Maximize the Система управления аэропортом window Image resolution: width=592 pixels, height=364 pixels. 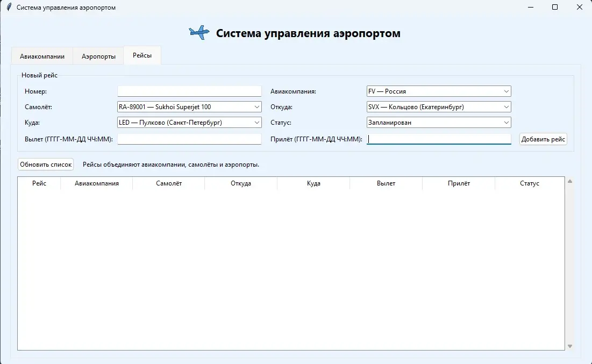(x=554, y=7)
